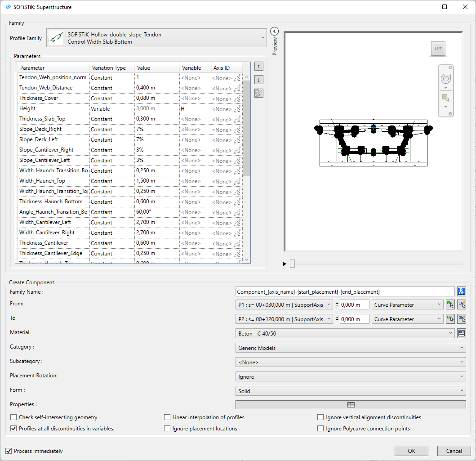Click the Variation Type column header
476x461 pixels.
pos(112,68)
